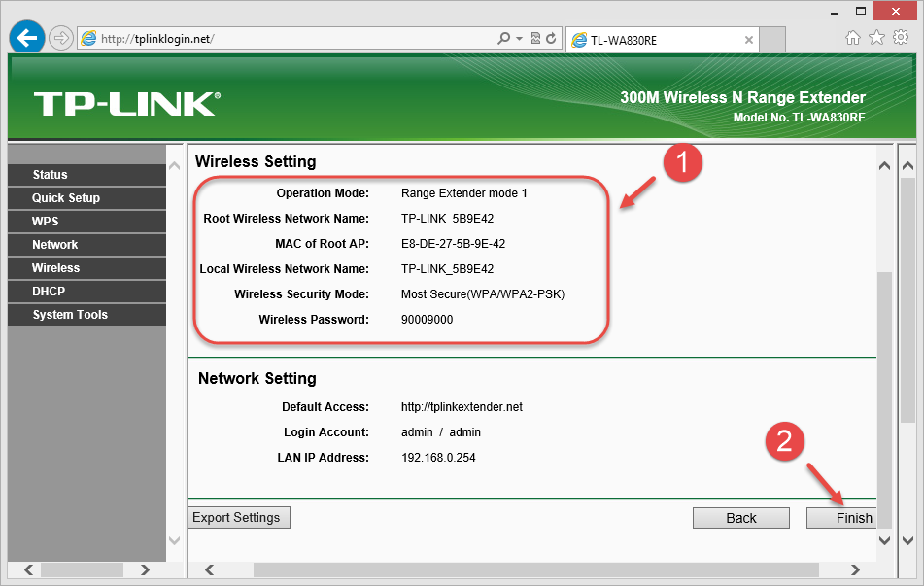Viewport: 924px width, 586px height.
Task: Open the Wireless menu item
Action: click(87, 267)
